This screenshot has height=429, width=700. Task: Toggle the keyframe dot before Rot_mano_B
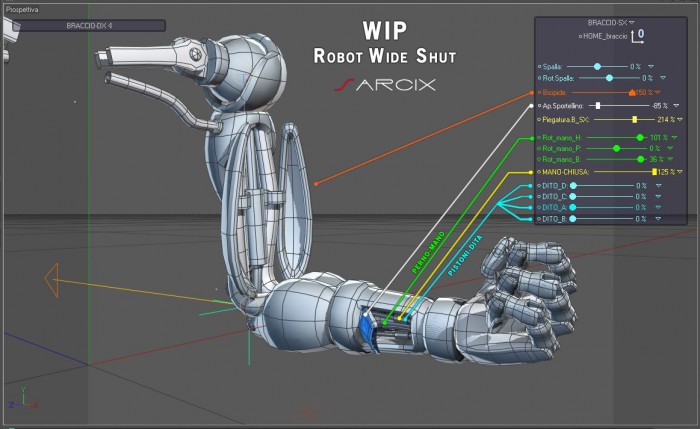pos(539,159)
